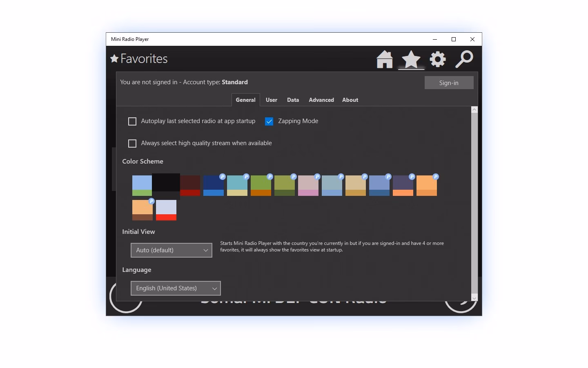Show the About tab
Viewport: 588px width, 368px height.
[x=350, y=100]
